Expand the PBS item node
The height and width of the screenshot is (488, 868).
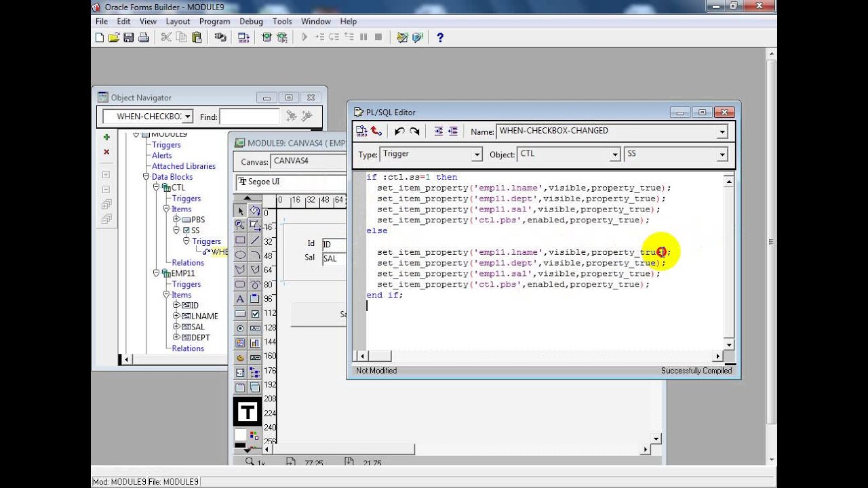[177, 220]
